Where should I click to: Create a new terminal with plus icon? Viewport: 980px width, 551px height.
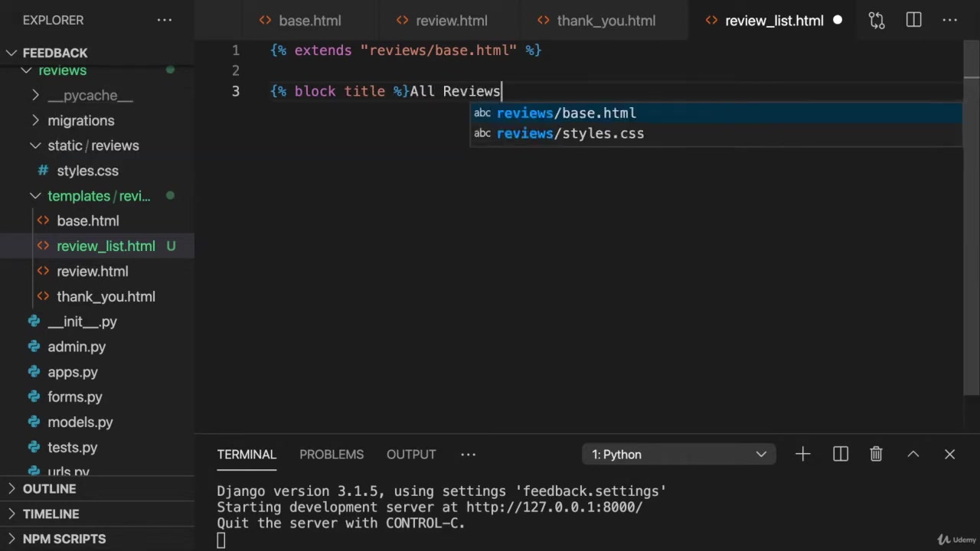[x=802, y=455]
